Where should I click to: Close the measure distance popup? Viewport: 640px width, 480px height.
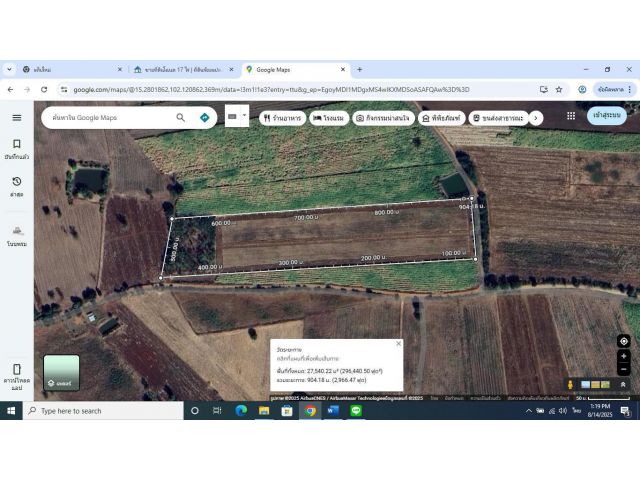(x=398, y=344)
